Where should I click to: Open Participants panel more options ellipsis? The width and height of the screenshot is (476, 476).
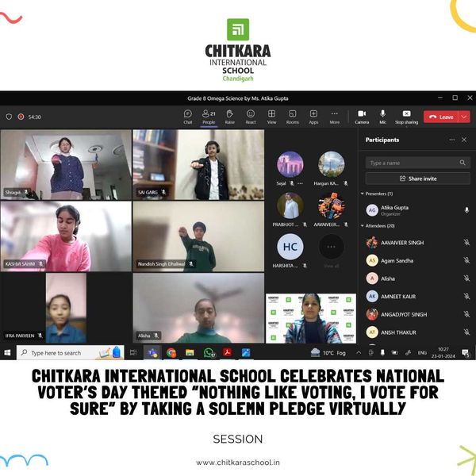tap(452, 140)
